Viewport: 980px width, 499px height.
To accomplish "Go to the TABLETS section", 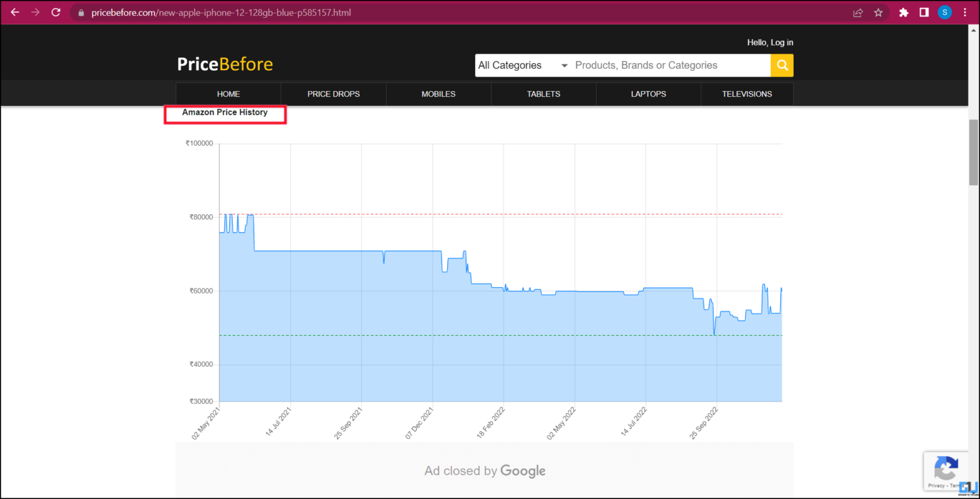I will (x=543, y=94).
